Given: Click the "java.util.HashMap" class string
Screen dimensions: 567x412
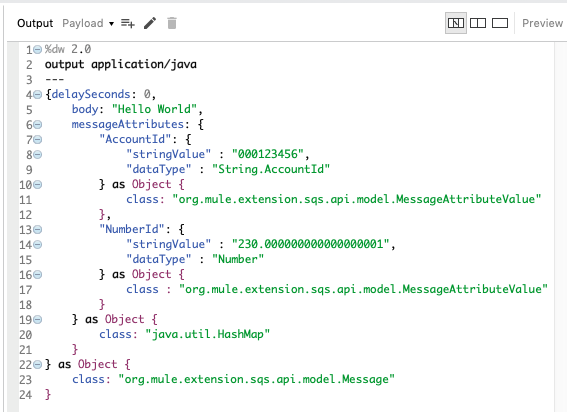Looking at the screenshot, I should [208, 334].
